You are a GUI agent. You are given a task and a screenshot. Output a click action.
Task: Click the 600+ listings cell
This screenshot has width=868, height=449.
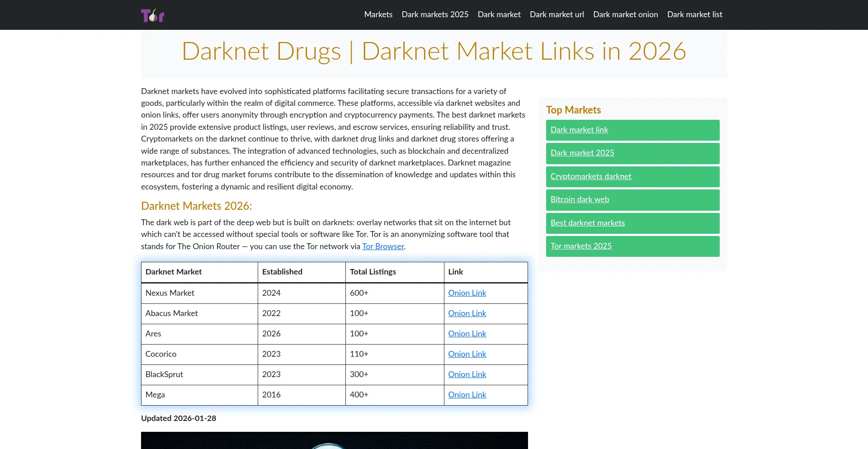tap(395, 293)
